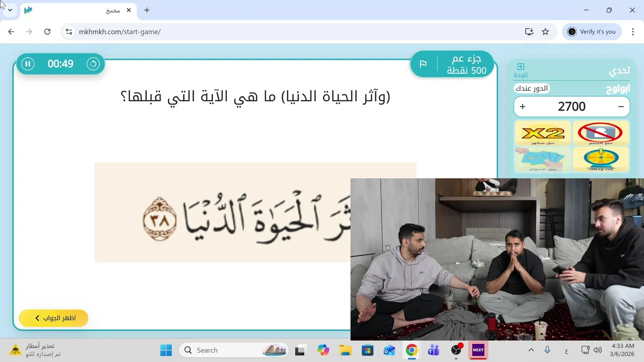This screenshot has width=644, height=362.
Task: Open the rain warning weather widget
Action: (36, 350)
